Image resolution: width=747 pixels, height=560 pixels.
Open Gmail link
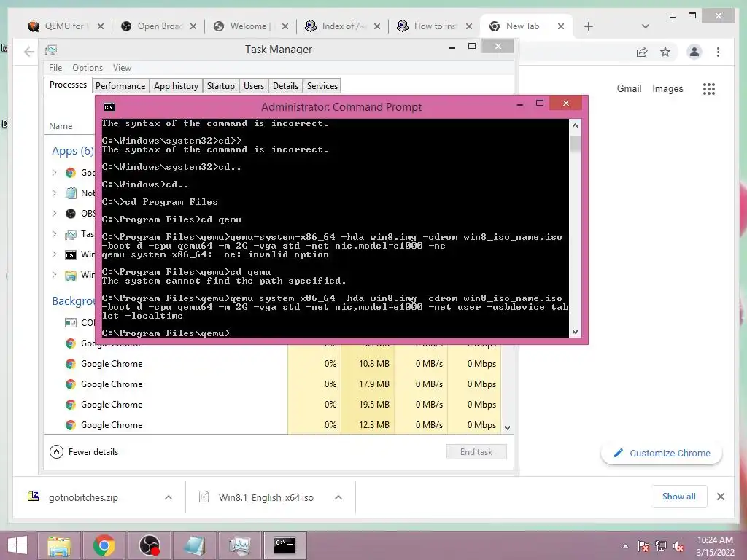629,88
